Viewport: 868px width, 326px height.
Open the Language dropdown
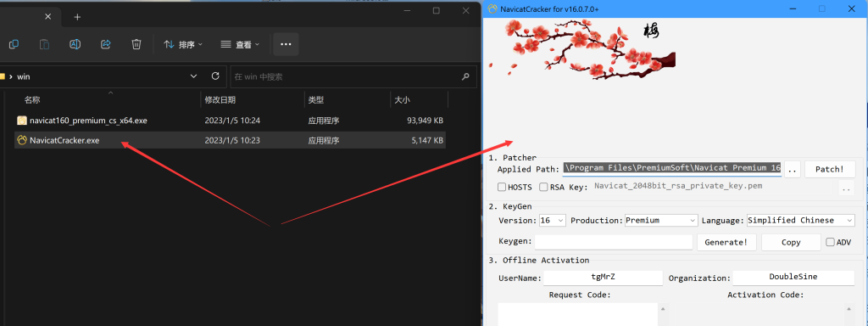(801, 220)
